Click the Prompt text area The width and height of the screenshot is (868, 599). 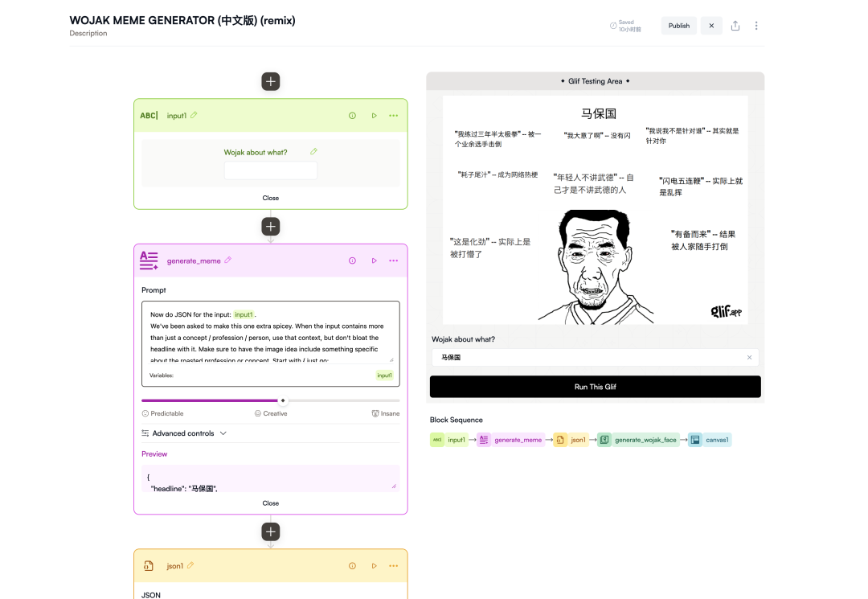click(x=270, y=337)
